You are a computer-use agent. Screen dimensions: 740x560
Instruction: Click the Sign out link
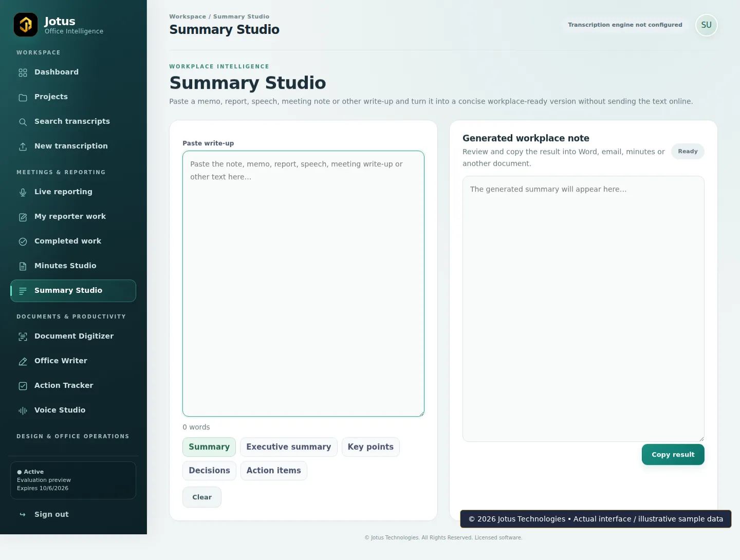tap(73, 514)
